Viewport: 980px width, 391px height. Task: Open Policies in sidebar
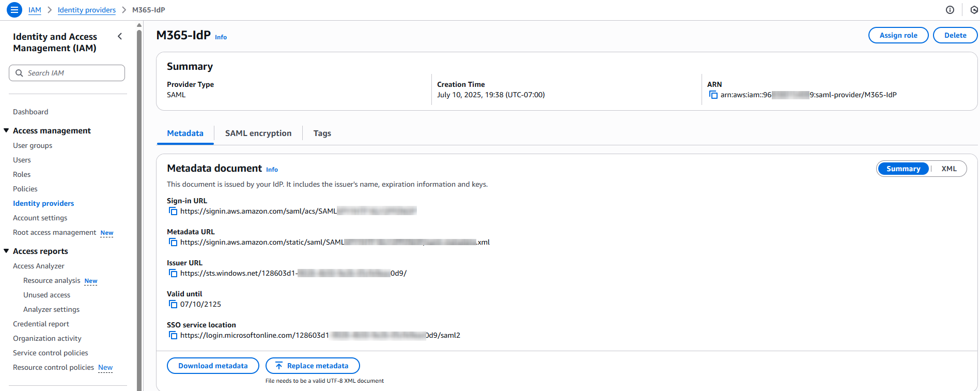(x=25, y=189)
